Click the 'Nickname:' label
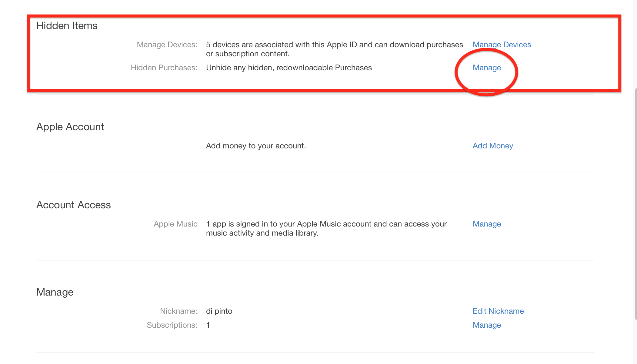637x364 pixels. pos(178,311)
